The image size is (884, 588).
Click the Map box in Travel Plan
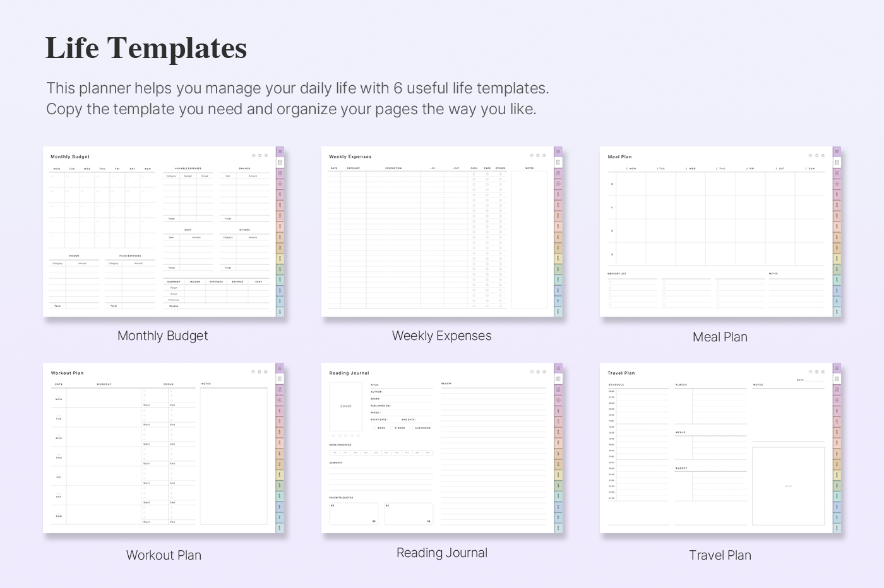(x=788, y=486)
